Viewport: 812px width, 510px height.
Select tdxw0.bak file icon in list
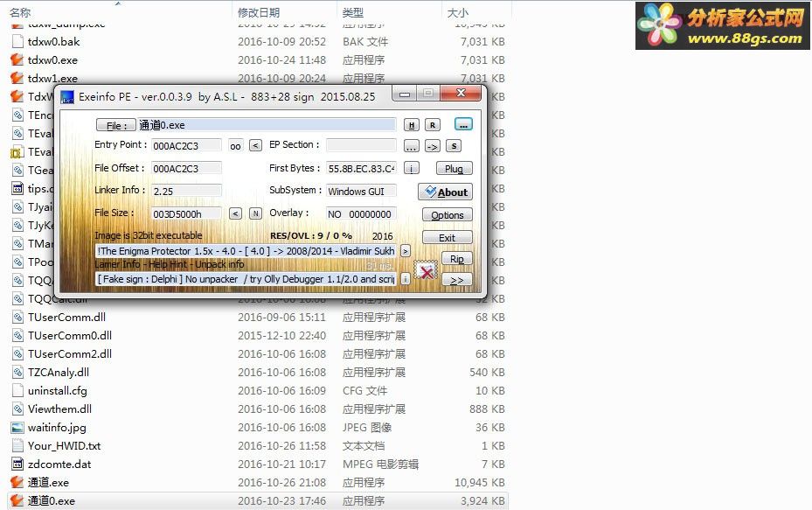tap(17, 41)
